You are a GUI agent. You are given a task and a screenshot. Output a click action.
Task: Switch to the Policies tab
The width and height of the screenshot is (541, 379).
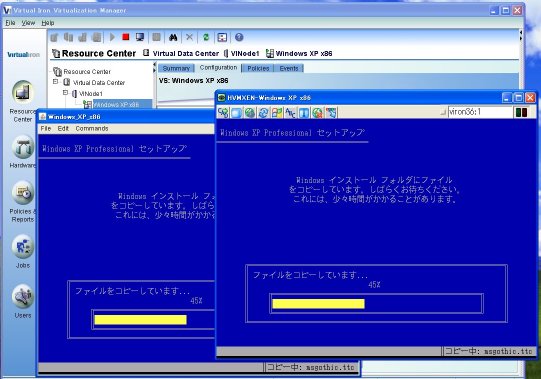258,68
